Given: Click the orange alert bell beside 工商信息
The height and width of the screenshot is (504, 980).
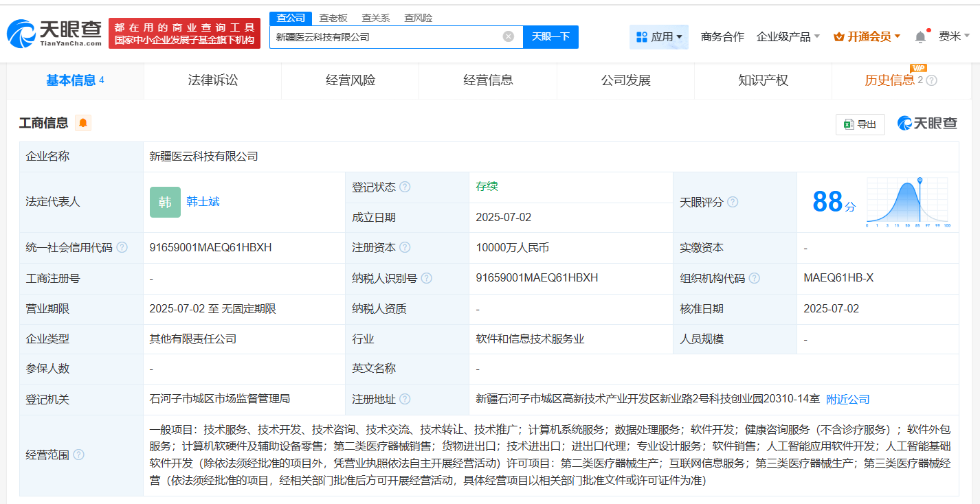Looking at the screenshot, I should tap(83, 124).
